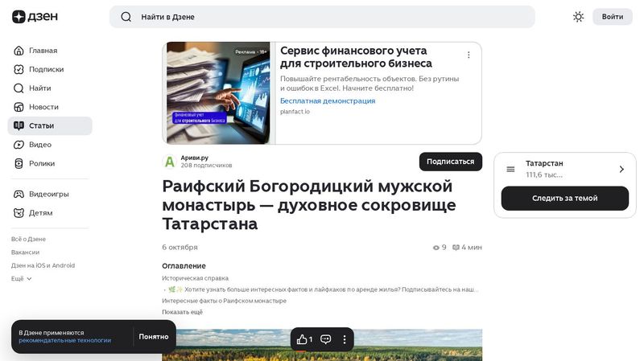This screenshot has width=644, height=361.
Task: Subscribe to the channel with 'Подписаться'
Action: click(x=450, y=162)
